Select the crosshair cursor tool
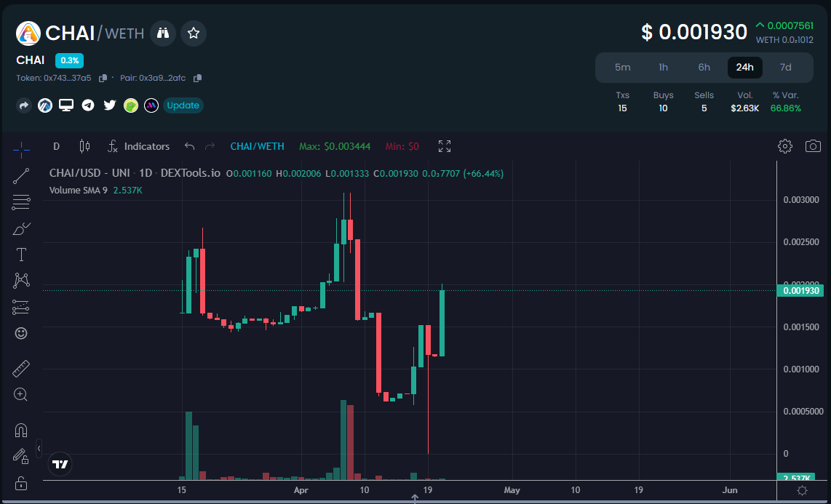Screen dimensions: 831x504 point(21,151)
